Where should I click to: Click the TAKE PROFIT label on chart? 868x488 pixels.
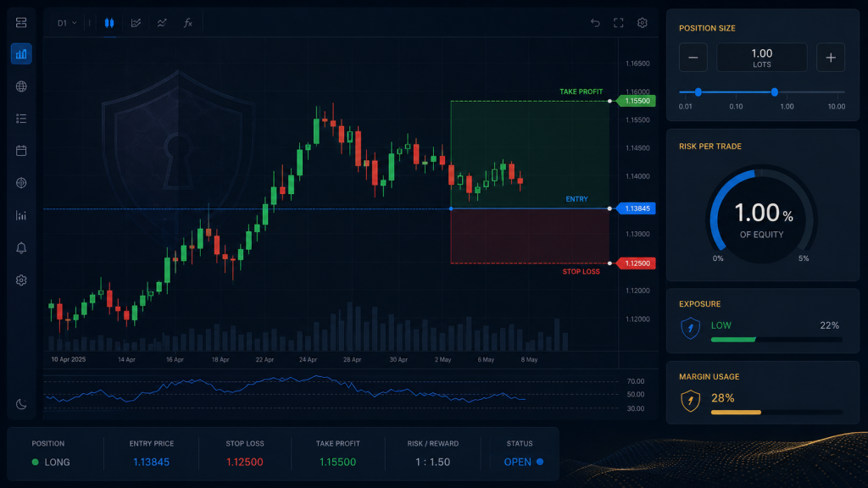tap(581, 91)
